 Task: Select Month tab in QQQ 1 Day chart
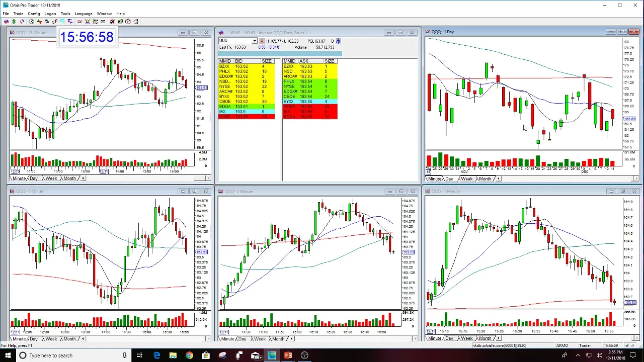pos(485,179)
